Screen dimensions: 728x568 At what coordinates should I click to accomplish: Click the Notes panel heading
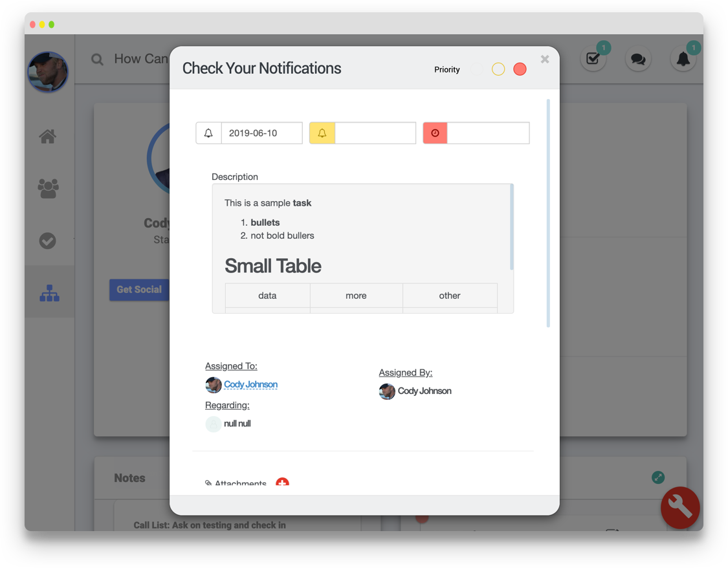(129, 478)
